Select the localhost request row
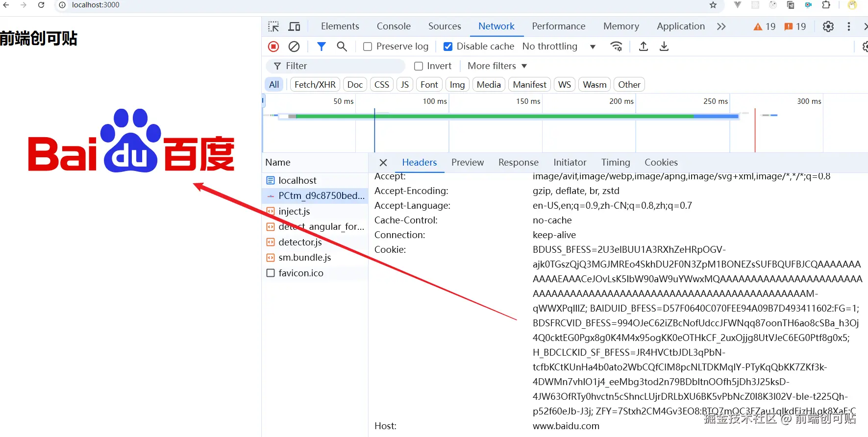 point(315,180)
